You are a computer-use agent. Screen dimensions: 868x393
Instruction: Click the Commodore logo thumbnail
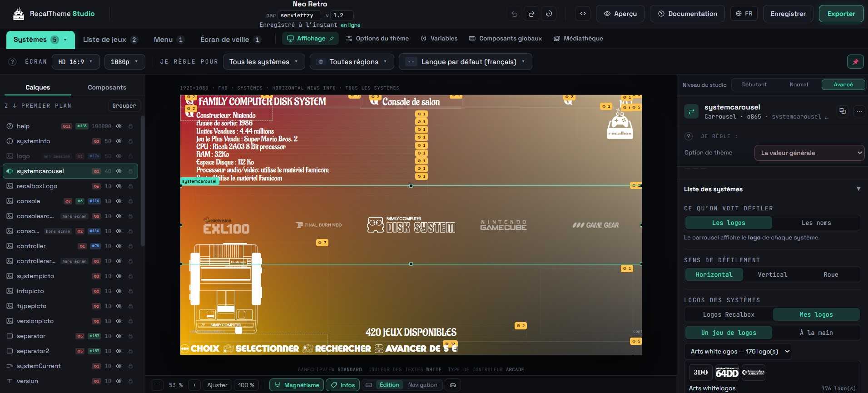coord(753,373)
